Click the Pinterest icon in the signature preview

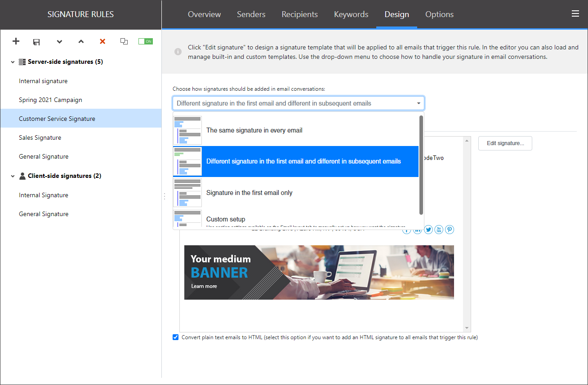click(x=450, y=229)
